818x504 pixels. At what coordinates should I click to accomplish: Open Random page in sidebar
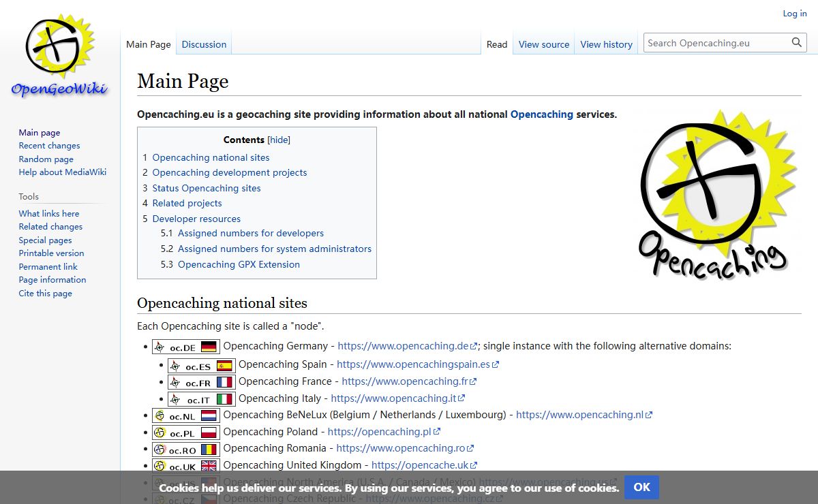[x=46, y=159]
